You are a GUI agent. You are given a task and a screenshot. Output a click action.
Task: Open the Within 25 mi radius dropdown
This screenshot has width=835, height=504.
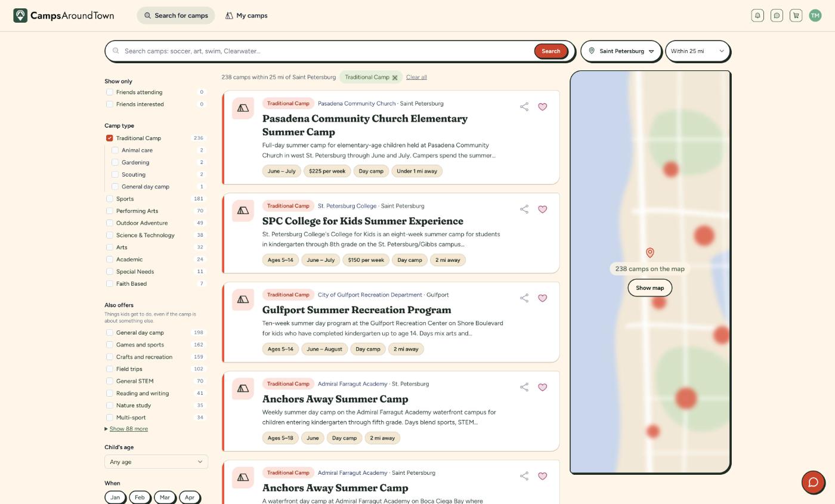tap(698, 51)
